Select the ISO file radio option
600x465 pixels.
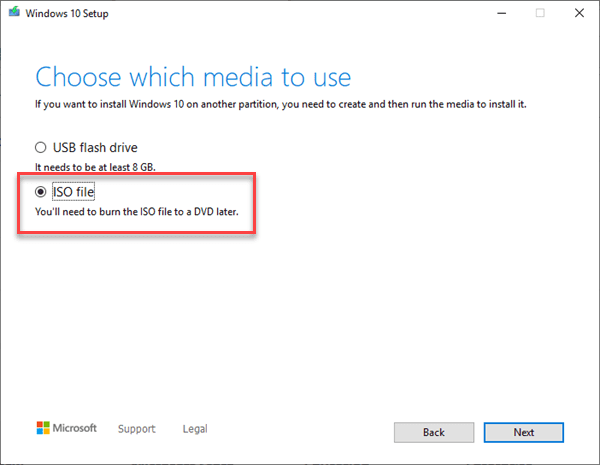click(41, 192)
